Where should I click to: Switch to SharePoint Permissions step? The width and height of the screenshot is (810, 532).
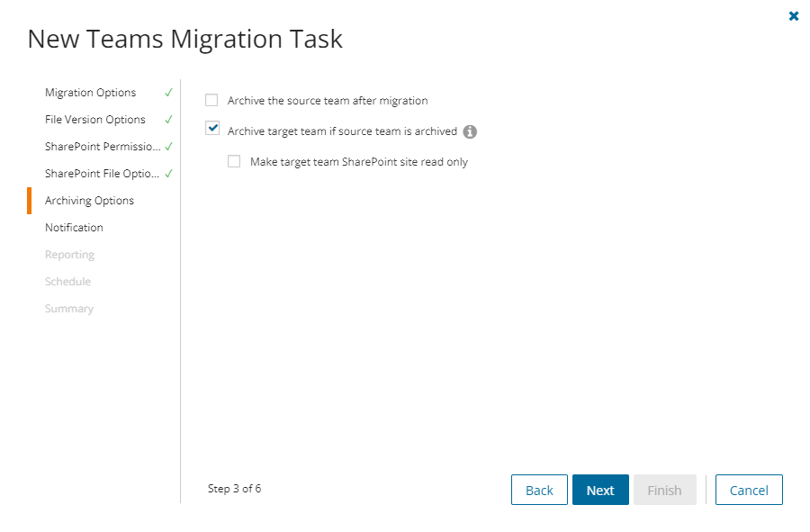102,147
